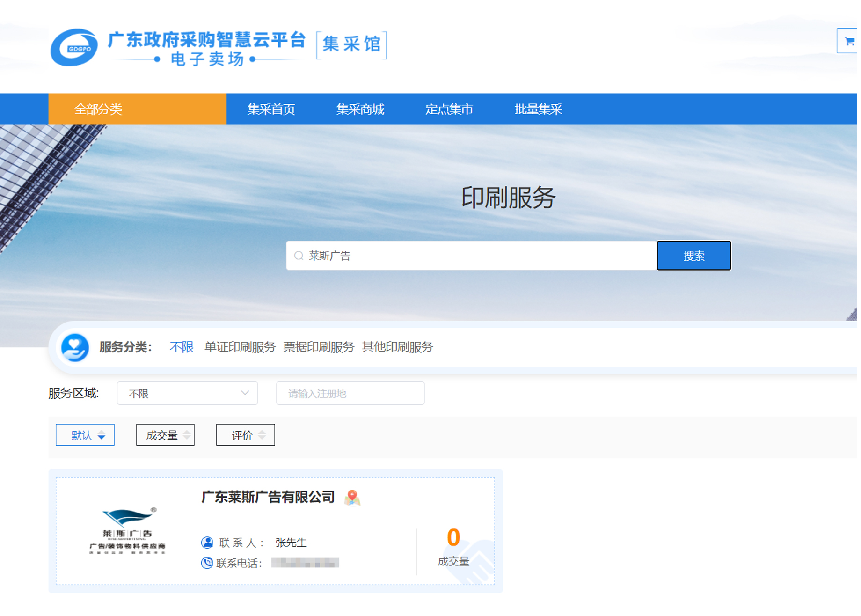Image resolution: width=861 pixels, height=616 pixels.
Task: Select the 不限 service category filter
Action: click(182, 347)
